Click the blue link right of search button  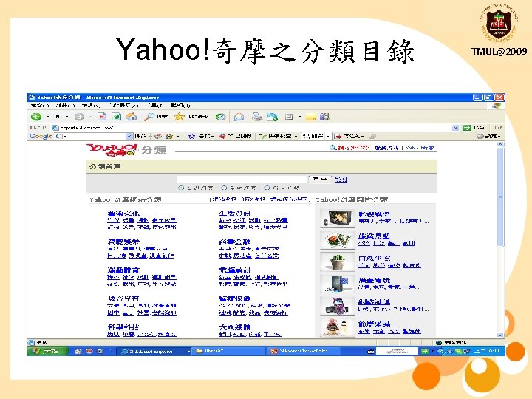pos(341,179)
